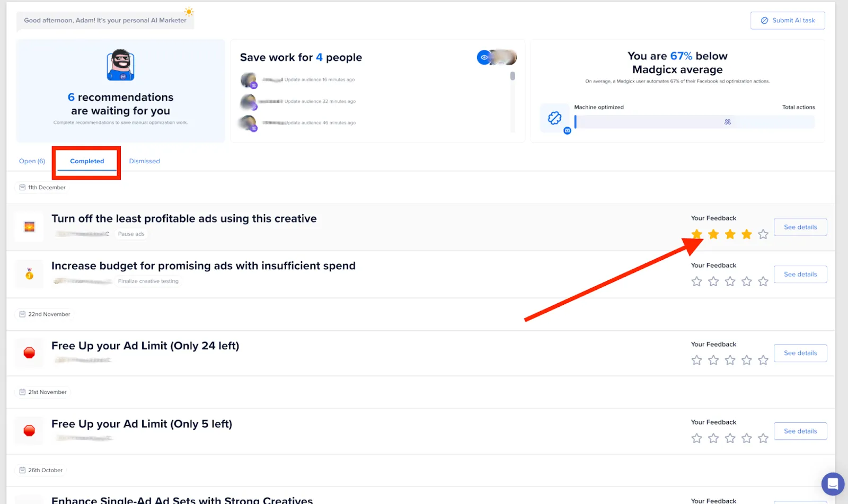Click red stop icon for Only 5 left
848x504 pixels.
[x=29, y=431]
